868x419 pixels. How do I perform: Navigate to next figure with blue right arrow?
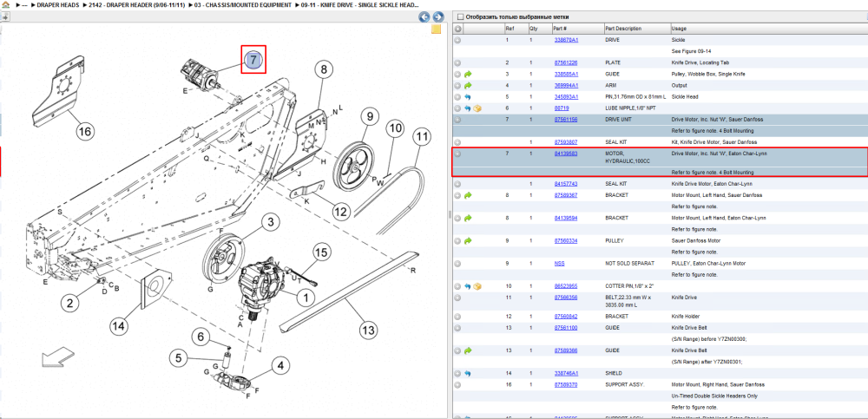(437, 17)
